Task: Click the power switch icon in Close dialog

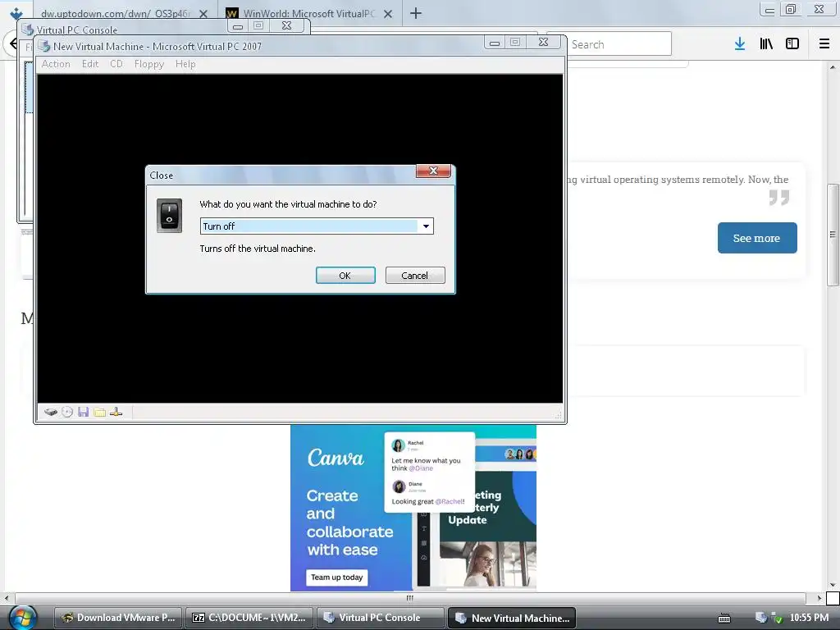Action: (x=169, y=216)
